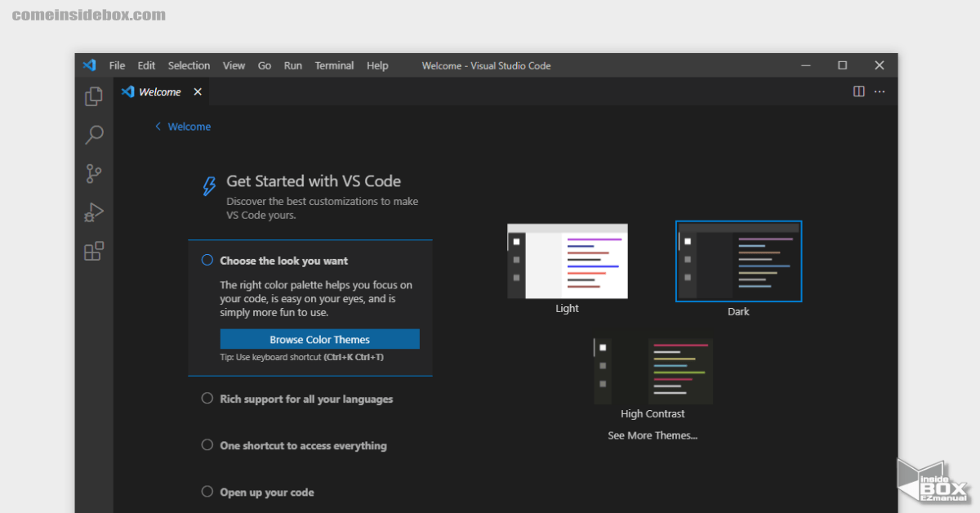Screen dimensions: 980x513
Task: Click the 'See More Themes...' link
Action: [x=653, y=435]
